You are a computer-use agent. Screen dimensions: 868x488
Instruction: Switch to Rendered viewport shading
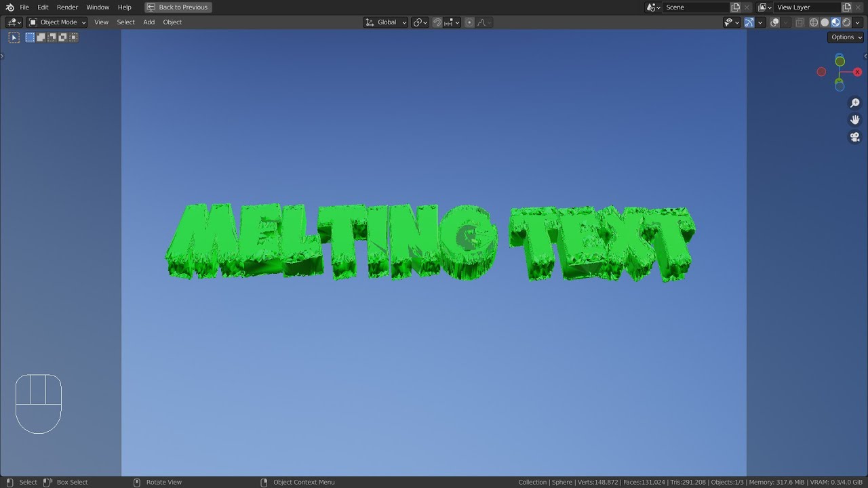[x=846, y=22]
